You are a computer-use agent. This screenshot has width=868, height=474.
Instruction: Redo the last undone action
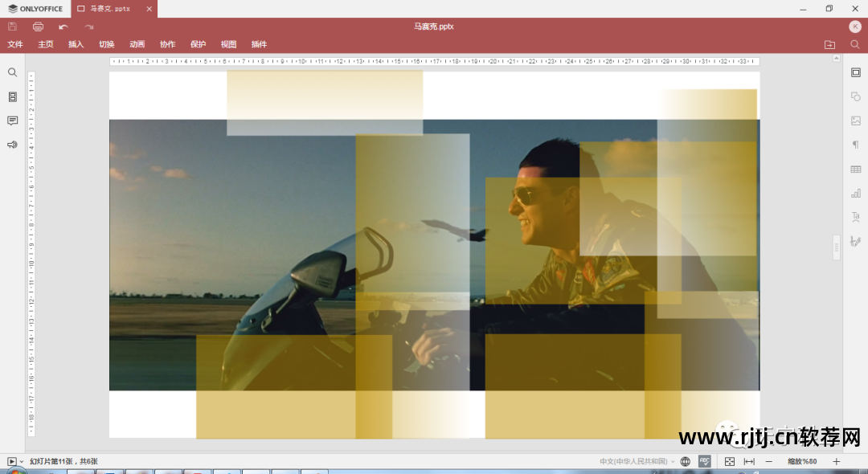click(x=88, y=27)
